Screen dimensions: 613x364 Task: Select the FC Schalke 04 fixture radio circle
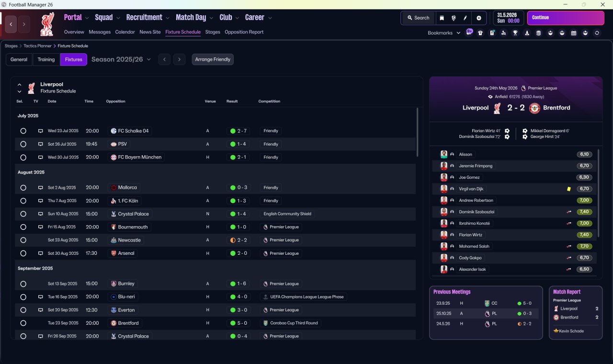(x=23, y=131)
